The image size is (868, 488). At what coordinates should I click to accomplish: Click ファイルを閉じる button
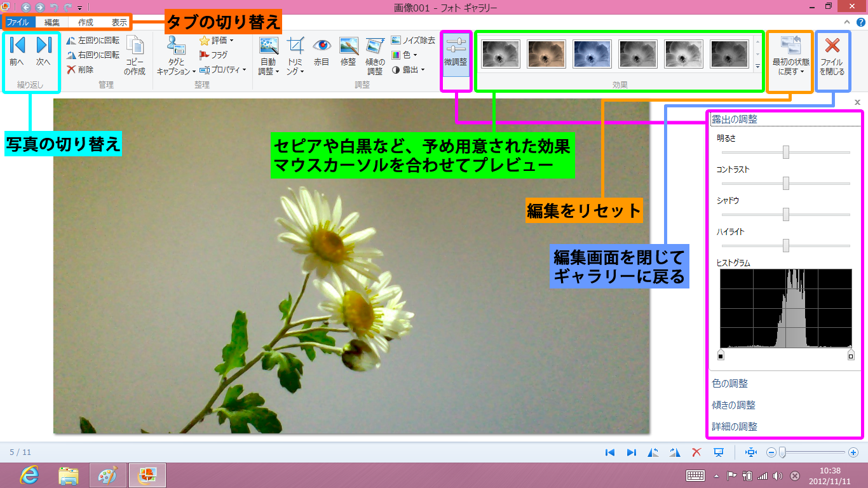tap(832, 55)
